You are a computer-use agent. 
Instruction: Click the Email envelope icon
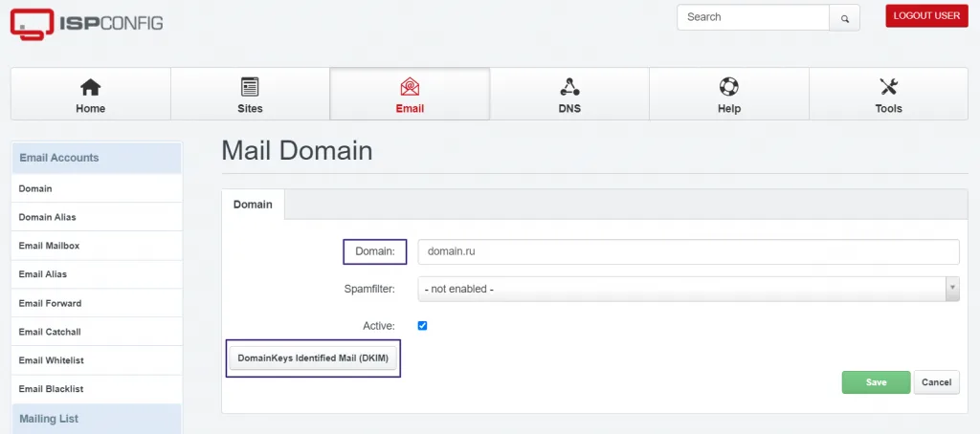click(x=410, y=87)
